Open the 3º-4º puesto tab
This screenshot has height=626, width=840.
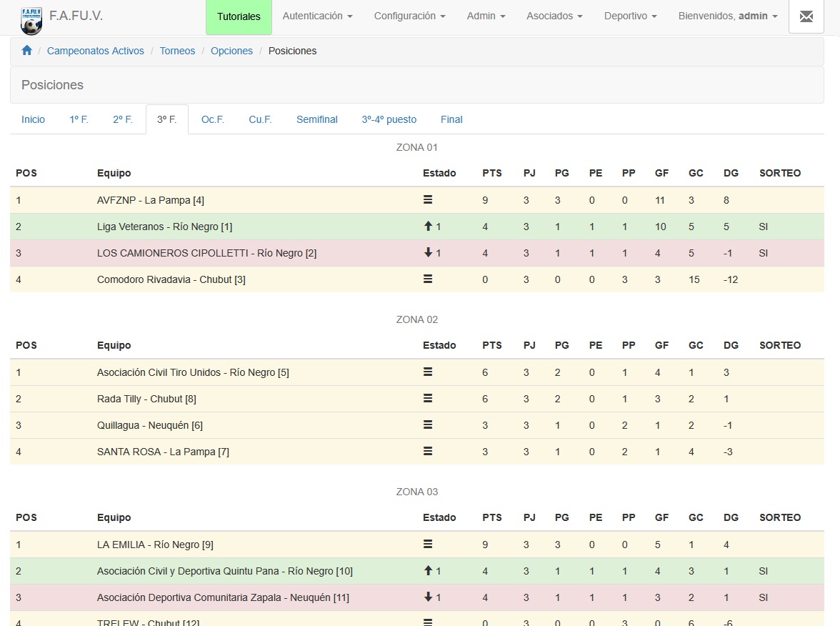click(389, 120)
